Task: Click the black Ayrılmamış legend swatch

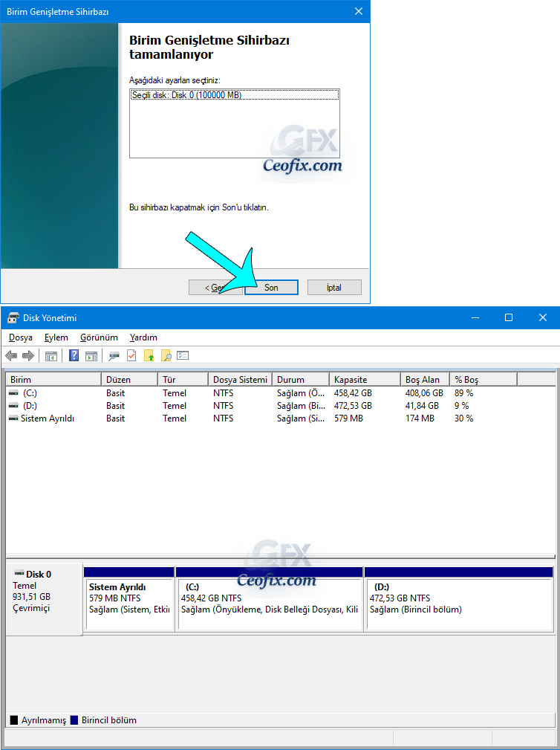Action: point(14,720)
